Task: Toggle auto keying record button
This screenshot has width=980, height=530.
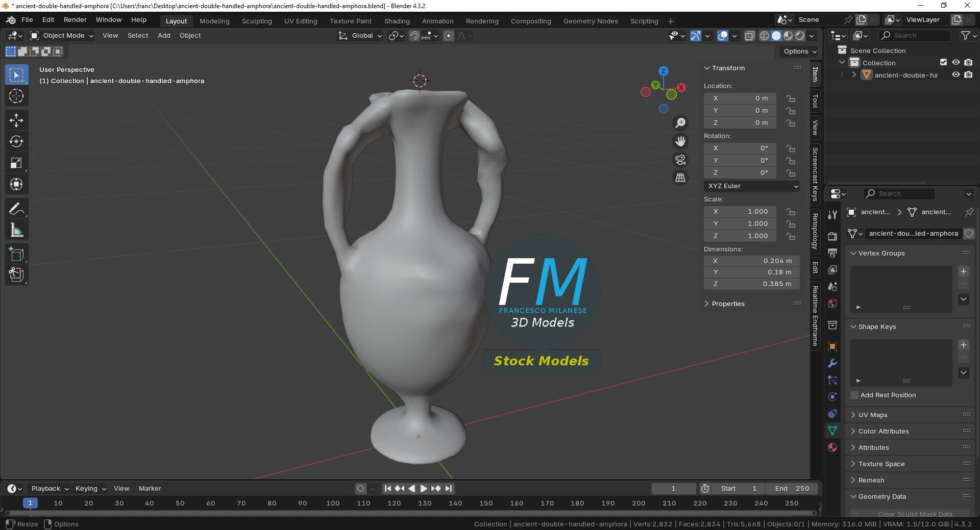Action: click(x=361, y=489)
